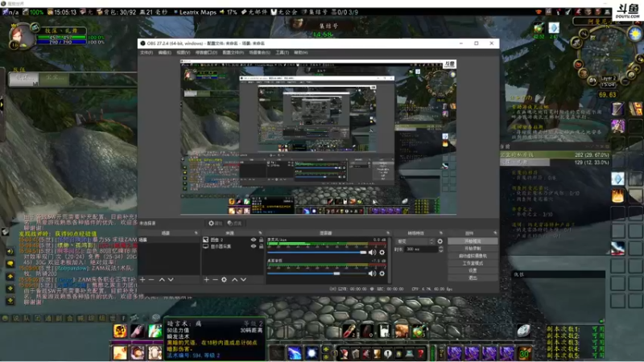Undock the 场景 scenes panel
Screen dimensions: 644x362
[196, 233]
